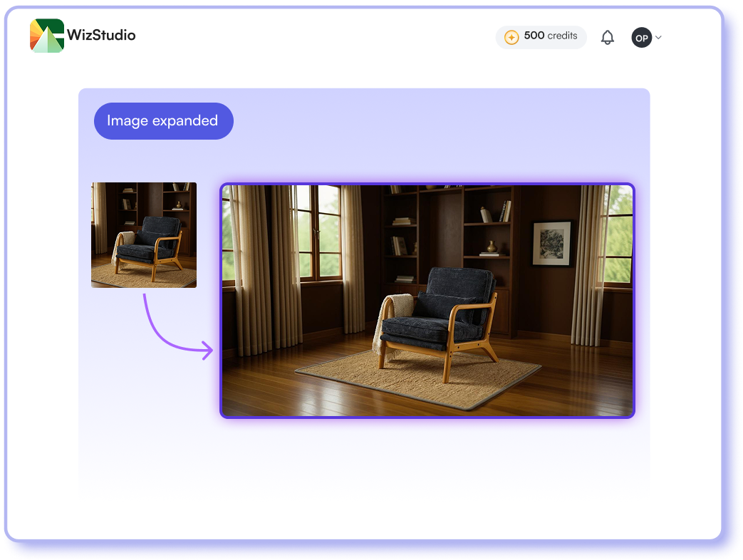Image resolution: width=743 pixels, height=560 pixels.
Task: Select the original small chair thumbnail
Action: pyautogui.click(x=144, y=235)
